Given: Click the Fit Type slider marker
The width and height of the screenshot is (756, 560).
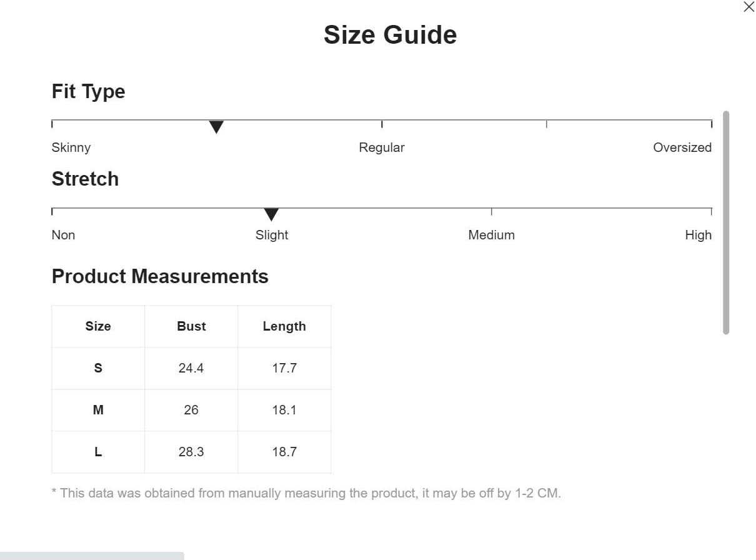Looking at the screenshot, I should 216,127.
